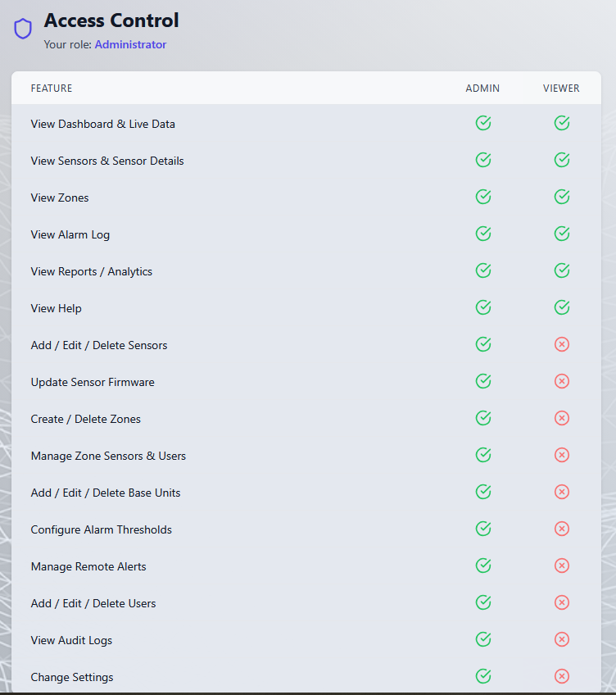Click Viewer denied icon for View Audit Logs
This screenshot has width=616, height=695.
(x=561, y=639)
